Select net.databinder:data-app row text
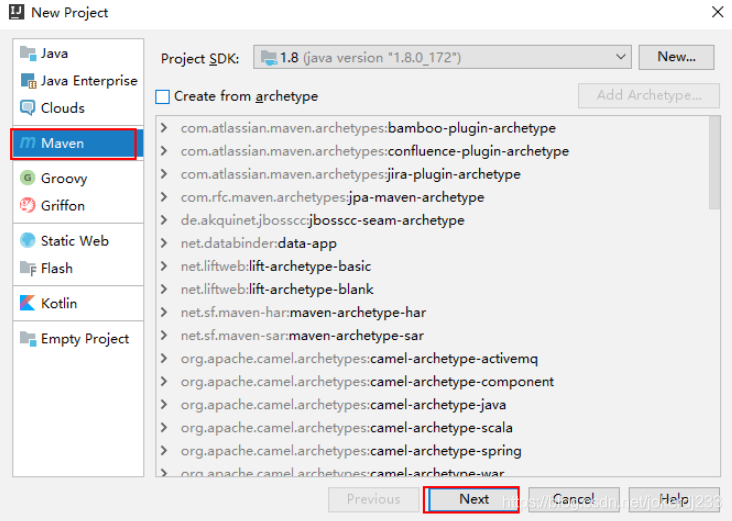The image size is (732, 521). coord(259,243)
